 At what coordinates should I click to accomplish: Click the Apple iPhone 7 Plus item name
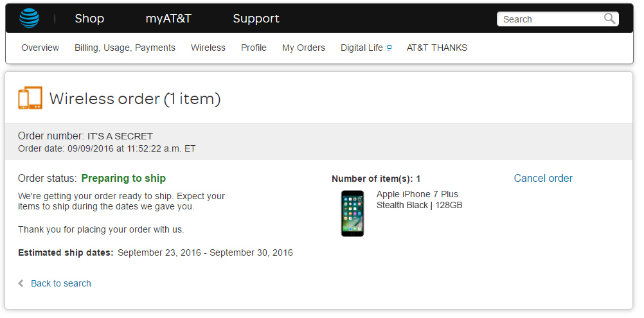(x=417, y=194)
